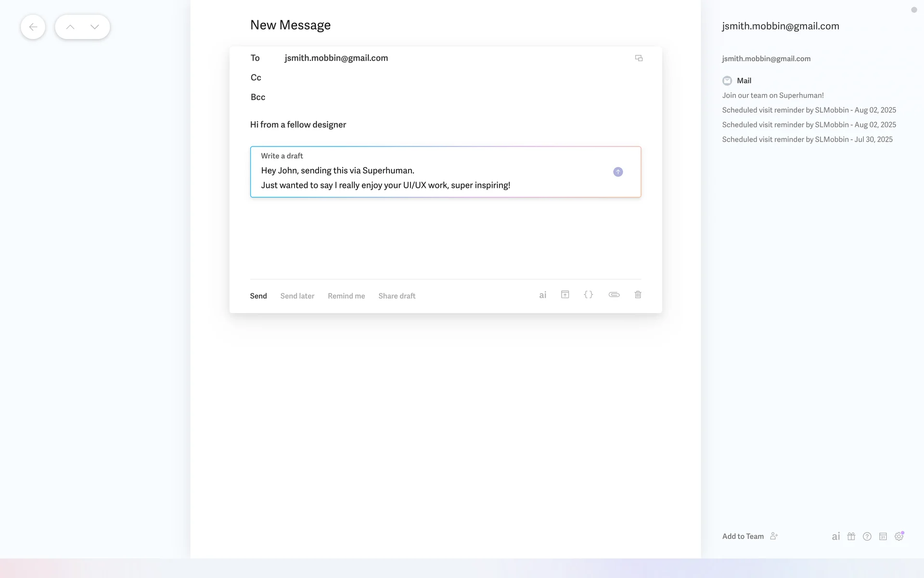Open the snippets curly braces icon
Image resolution: width=924 pixels, height=578 pixels.
pyautogui.click(x=588, y=295)
